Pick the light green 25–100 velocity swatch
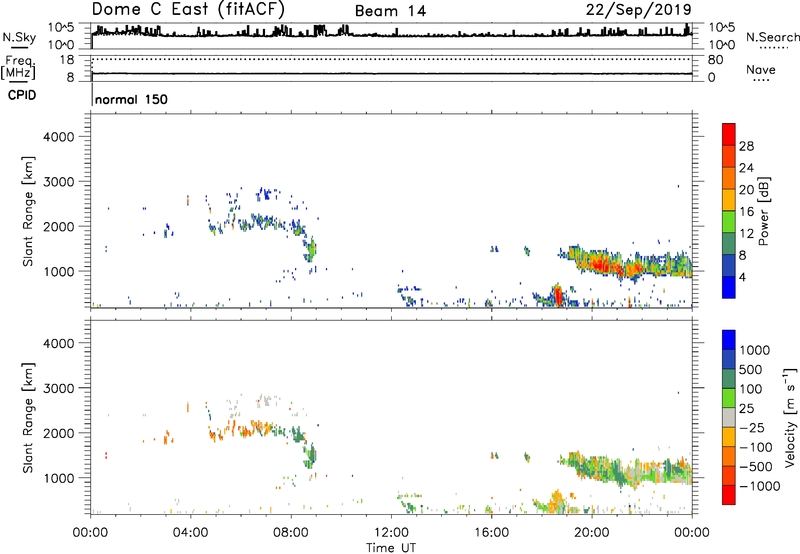The height and width of the screenshot is (554, 800). coord(729,398)
